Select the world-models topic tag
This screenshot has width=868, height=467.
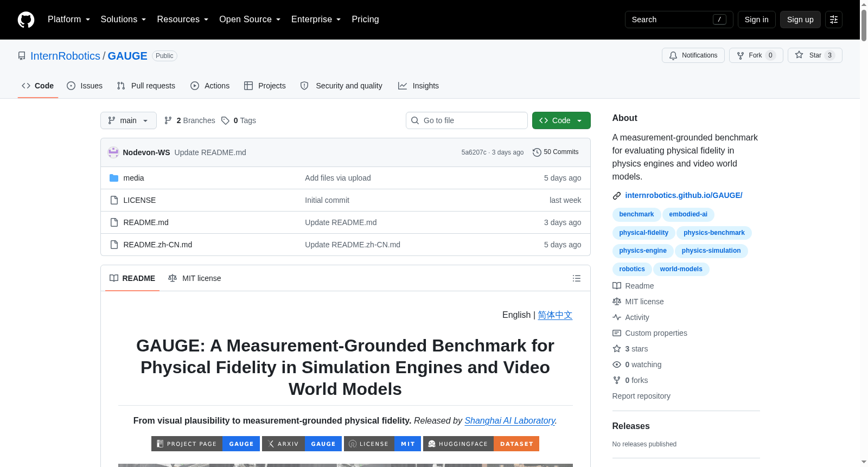click(x=681, y=269)
